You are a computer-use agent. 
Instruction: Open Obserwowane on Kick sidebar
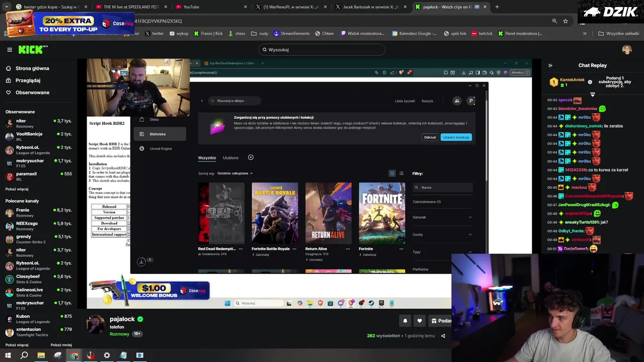point(32,93)
